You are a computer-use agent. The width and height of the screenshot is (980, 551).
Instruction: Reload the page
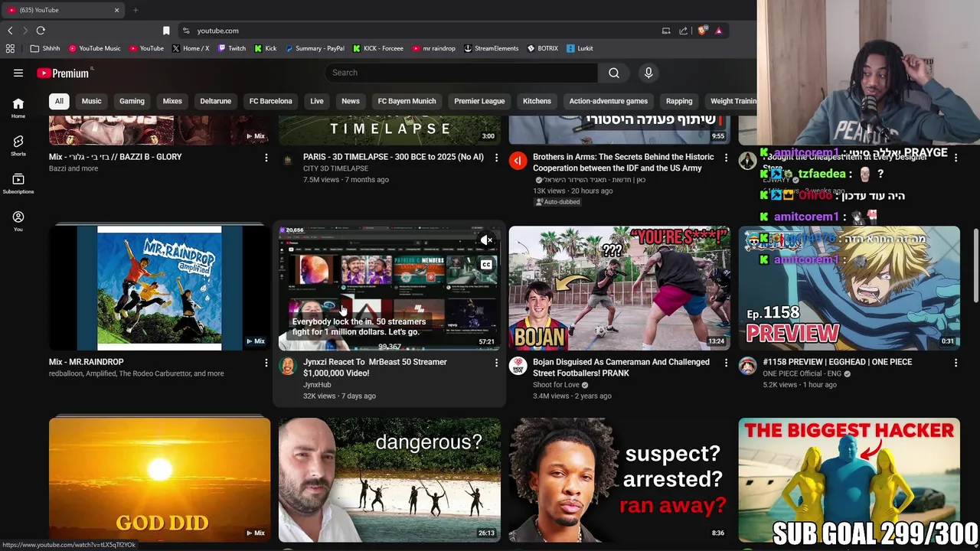coord(41,31)
